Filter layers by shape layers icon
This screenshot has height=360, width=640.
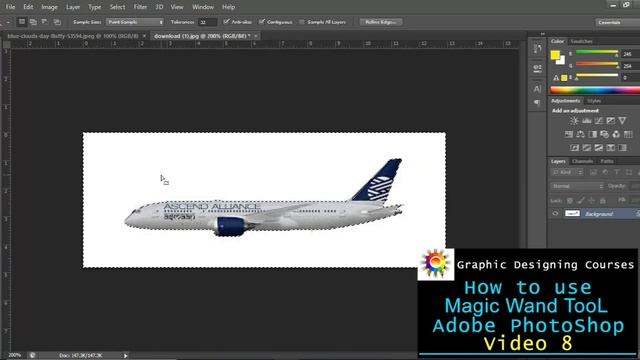pyautogui.click(x=629, y=173)
